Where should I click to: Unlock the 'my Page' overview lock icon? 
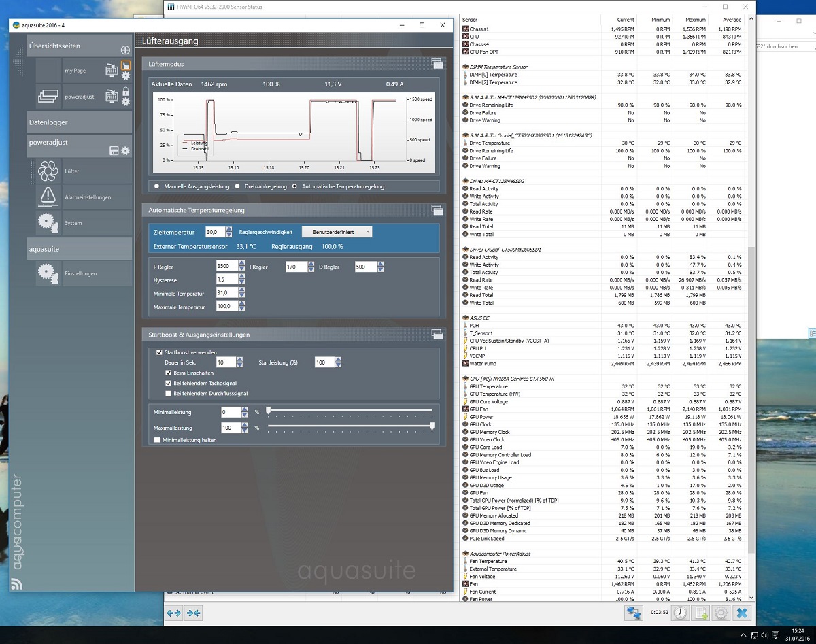(125, 65)
